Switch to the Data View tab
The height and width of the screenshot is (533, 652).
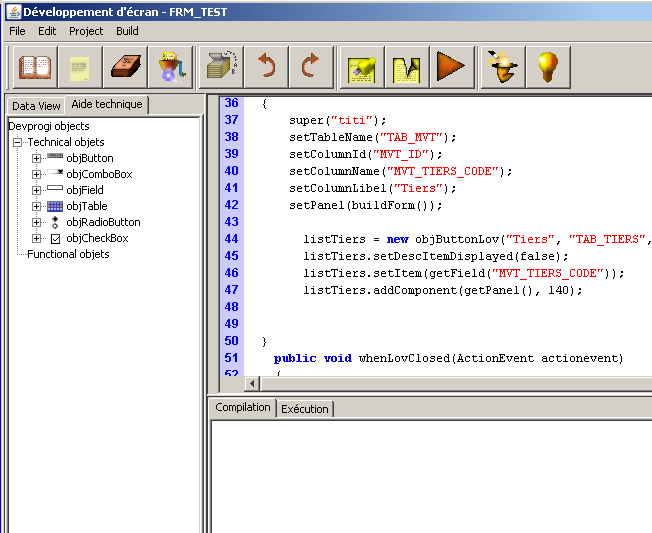pyautogui.click(x=36, y=106)
